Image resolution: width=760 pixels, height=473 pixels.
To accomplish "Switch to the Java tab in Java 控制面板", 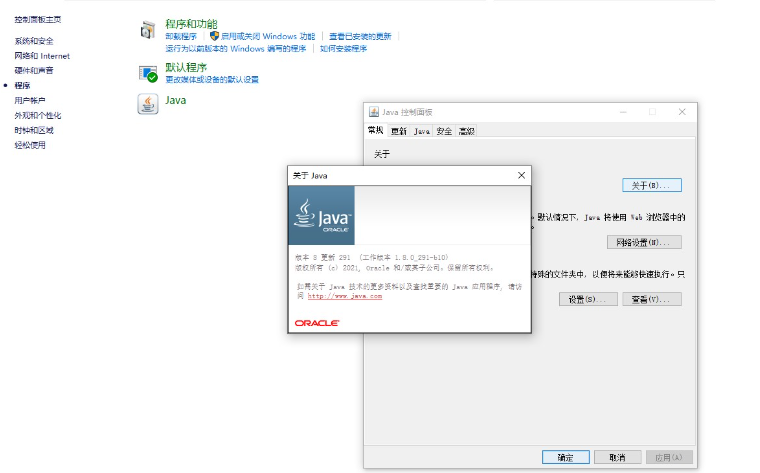I will 422,131.
